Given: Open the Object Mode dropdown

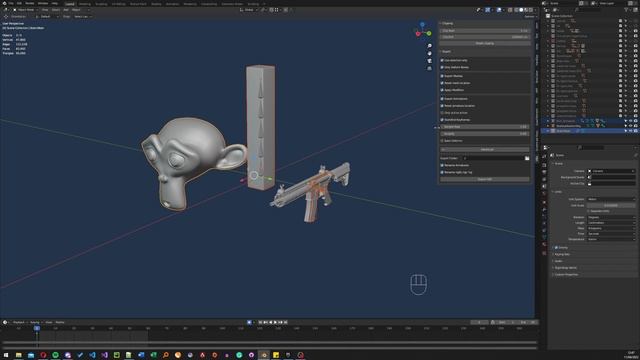Looking at the screenshot, I should tap(25, 10).
